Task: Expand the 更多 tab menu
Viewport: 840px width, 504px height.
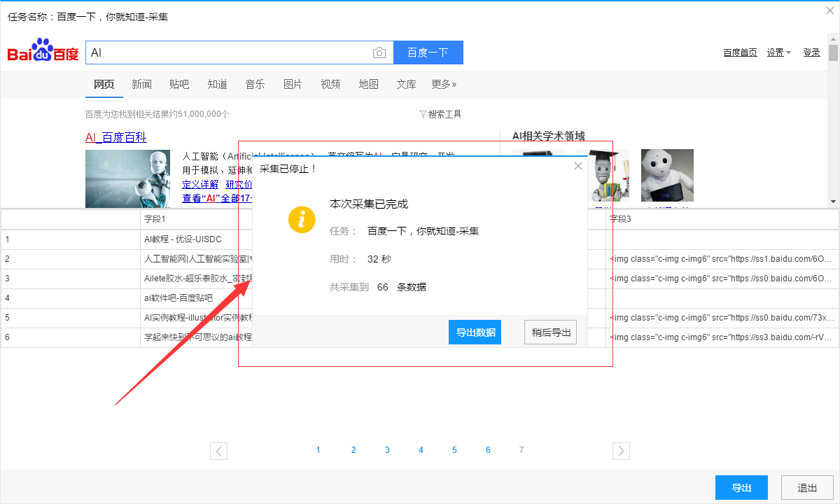Action: coord(444,84)
